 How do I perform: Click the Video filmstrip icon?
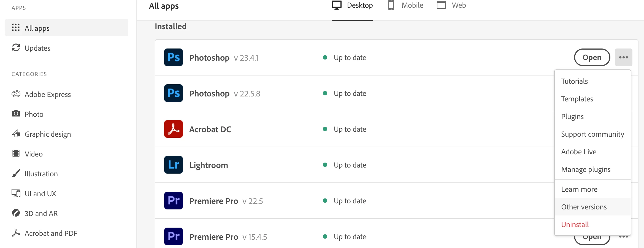tap(16, 153)
